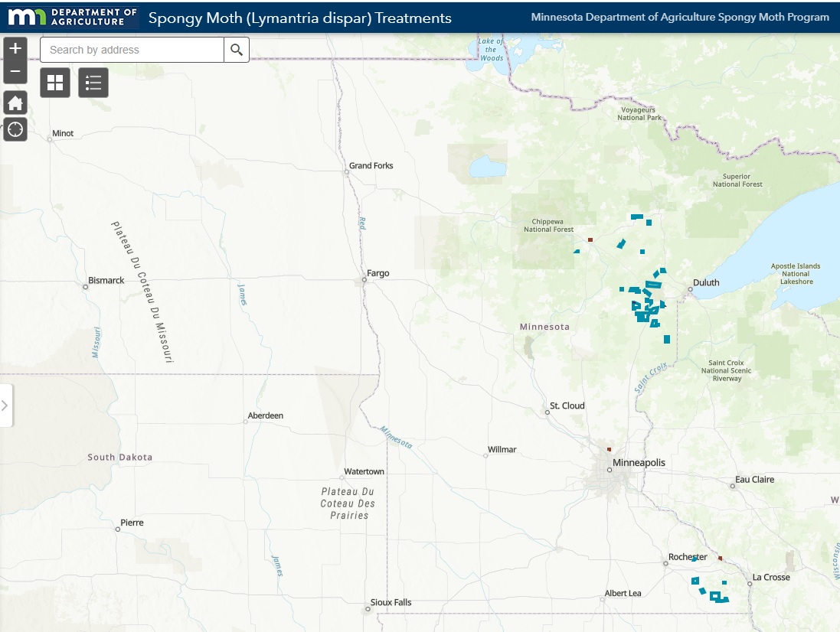
Task: Click the Sioux Falls label
Action: [x=391, y=602]
